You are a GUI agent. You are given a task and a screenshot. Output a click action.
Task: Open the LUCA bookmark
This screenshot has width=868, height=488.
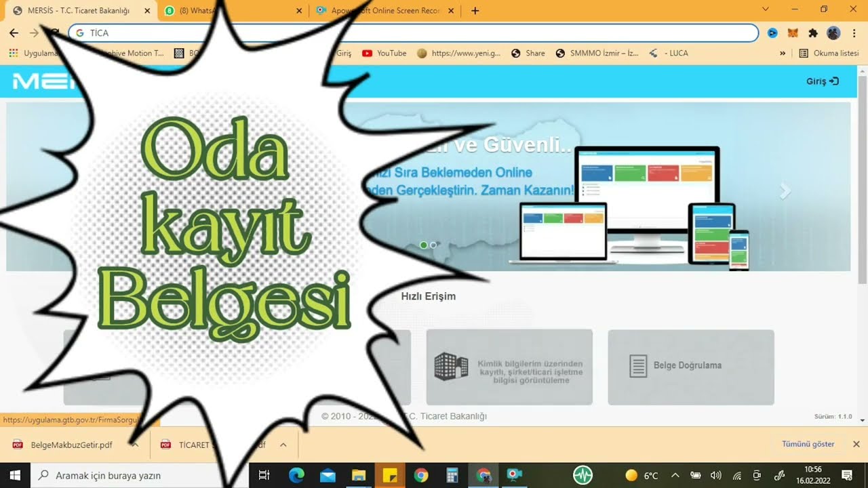point(669,53)
